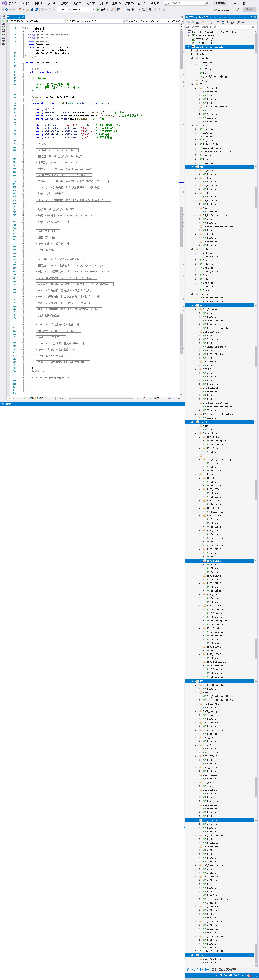
Task: Open the 调试(D) menu
Action: click(76, 3)
